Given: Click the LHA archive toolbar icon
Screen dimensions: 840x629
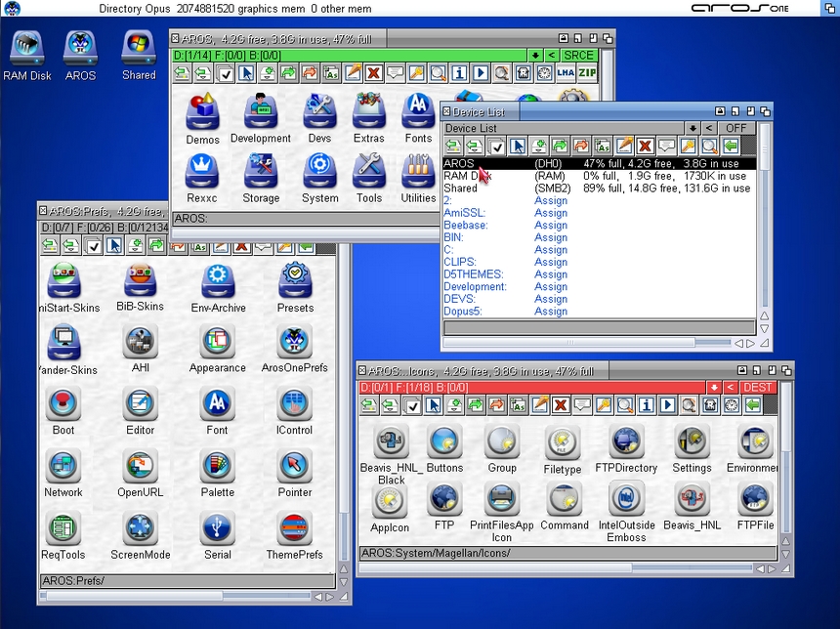Looking at the screenshot, I should click(566, 73).
